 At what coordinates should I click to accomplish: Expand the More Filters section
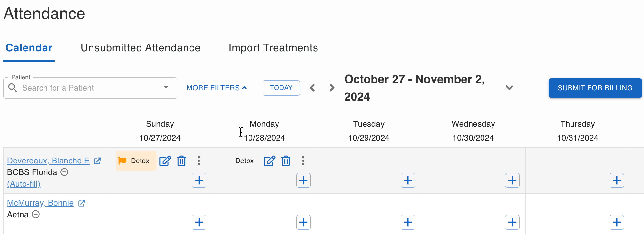tap(216, 88)
